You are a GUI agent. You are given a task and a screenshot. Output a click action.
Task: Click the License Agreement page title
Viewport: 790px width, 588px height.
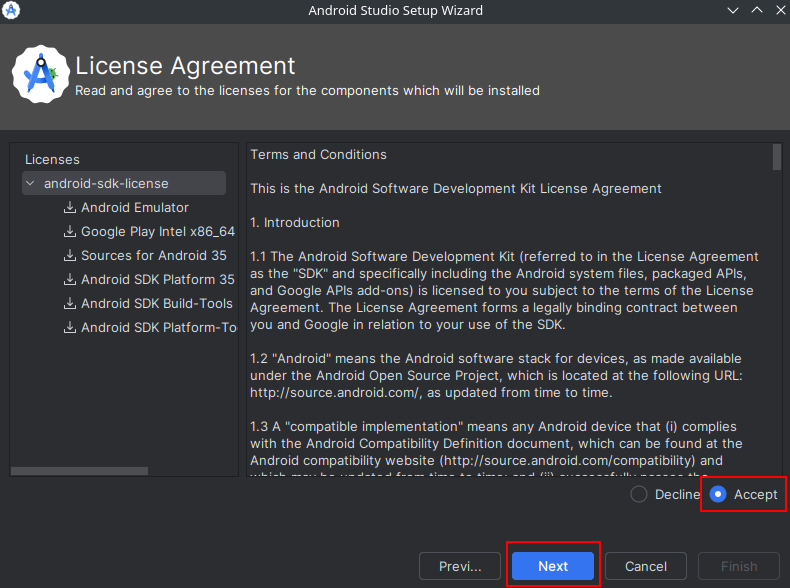[x=185, y=66]
